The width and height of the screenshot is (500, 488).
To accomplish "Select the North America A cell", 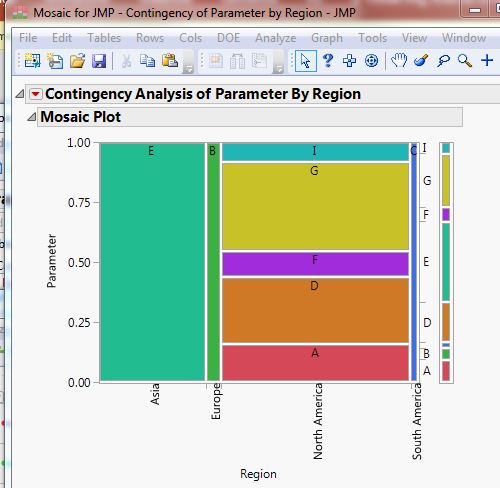I will coord(315,363).
